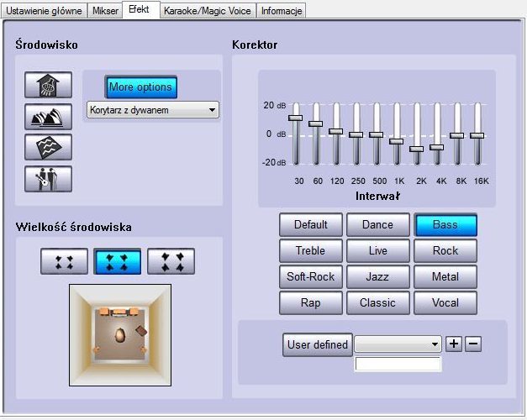Viewport: 527px width, 420px height.
Task: Add user defined preset with plus
Action: (x=454, y=344)
